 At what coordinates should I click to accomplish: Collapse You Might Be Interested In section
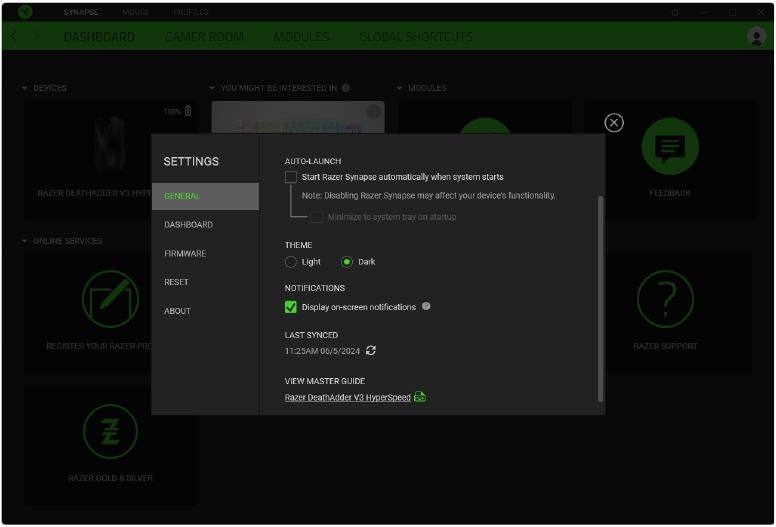(x=212, y=88)
